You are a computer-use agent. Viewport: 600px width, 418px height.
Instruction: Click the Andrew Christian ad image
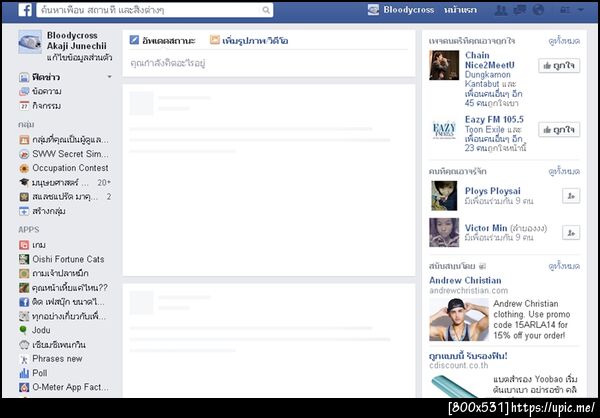coord(459,320)
